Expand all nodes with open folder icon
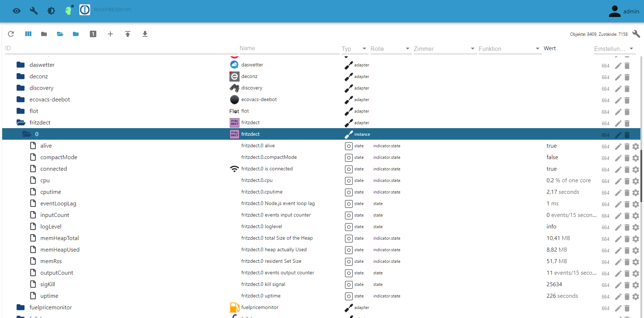 click(60, 34)
